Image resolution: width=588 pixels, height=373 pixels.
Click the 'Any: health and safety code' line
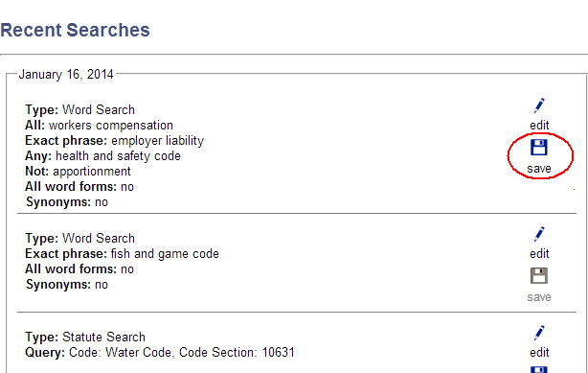tap(102, 156)
